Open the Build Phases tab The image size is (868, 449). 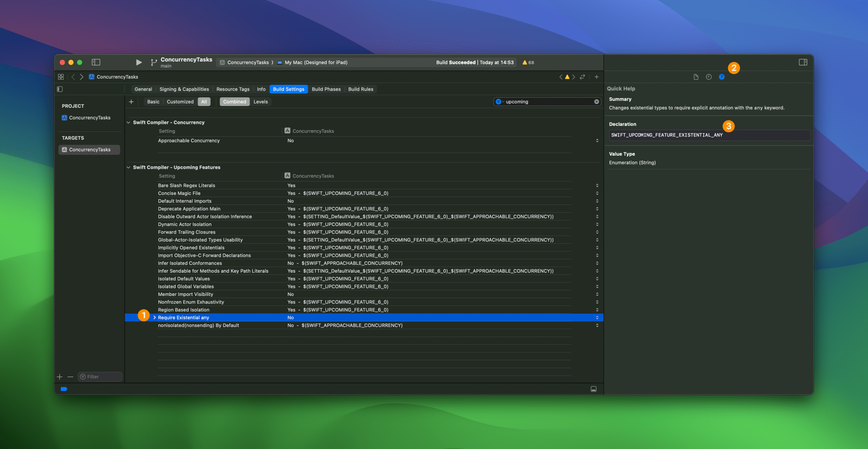tap(326, 89)
